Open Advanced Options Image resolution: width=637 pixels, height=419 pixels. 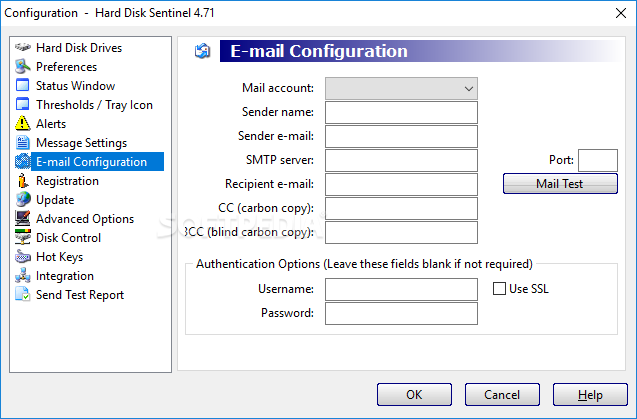click(x=85, y=219)
